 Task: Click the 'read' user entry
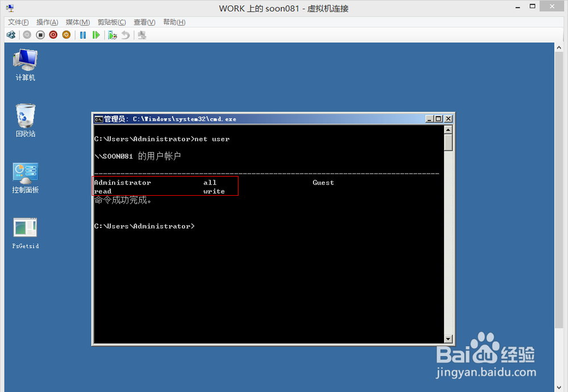pos(103,192)
